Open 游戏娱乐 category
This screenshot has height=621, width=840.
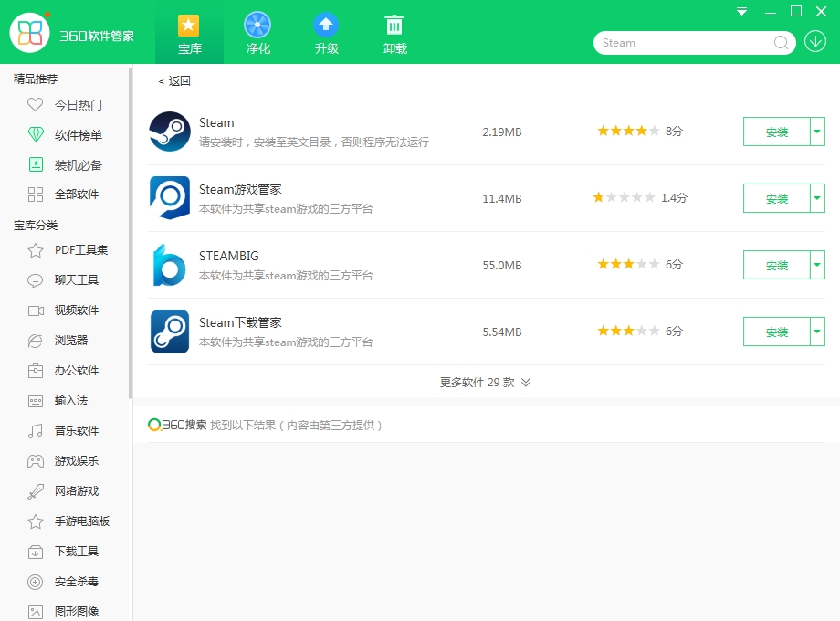(77, 461)
